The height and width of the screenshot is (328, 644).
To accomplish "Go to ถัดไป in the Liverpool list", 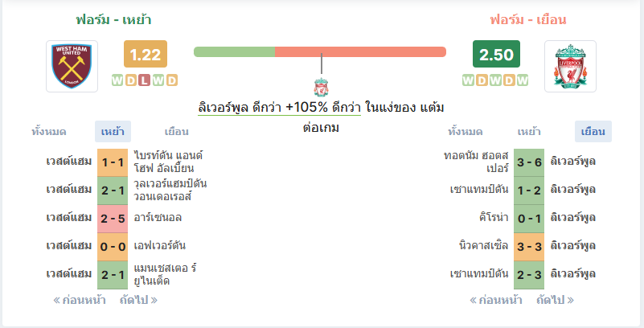I will click(x=555, y=300).
